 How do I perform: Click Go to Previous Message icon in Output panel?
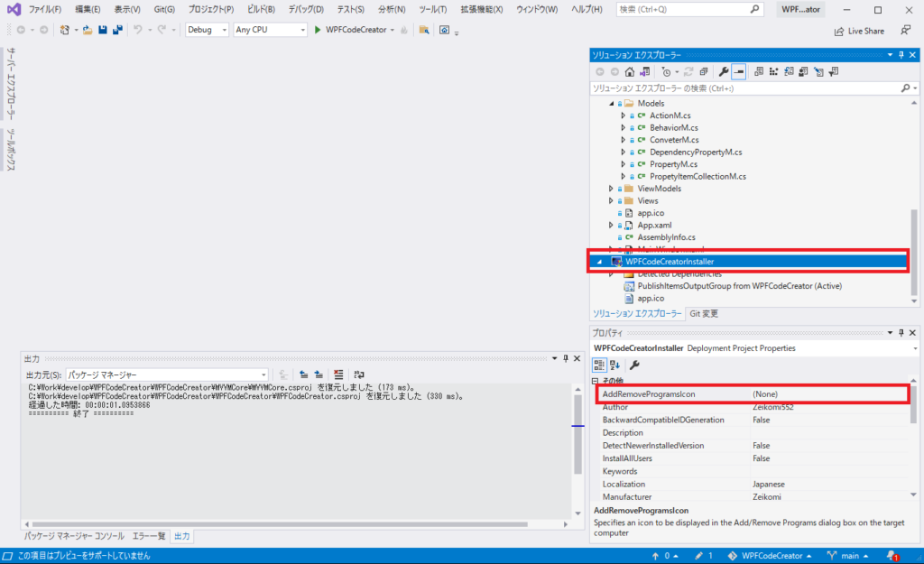(x=303, y=374)
